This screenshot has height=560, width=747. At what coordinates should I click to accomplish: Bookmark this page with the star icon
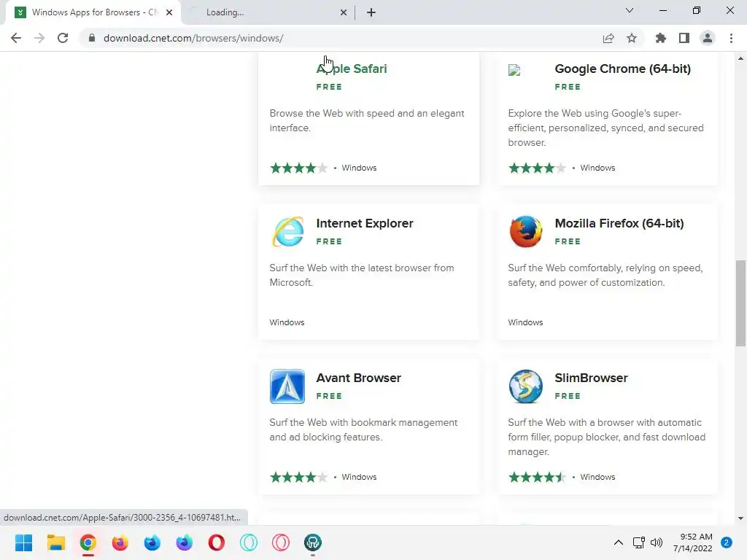point(632,38)
